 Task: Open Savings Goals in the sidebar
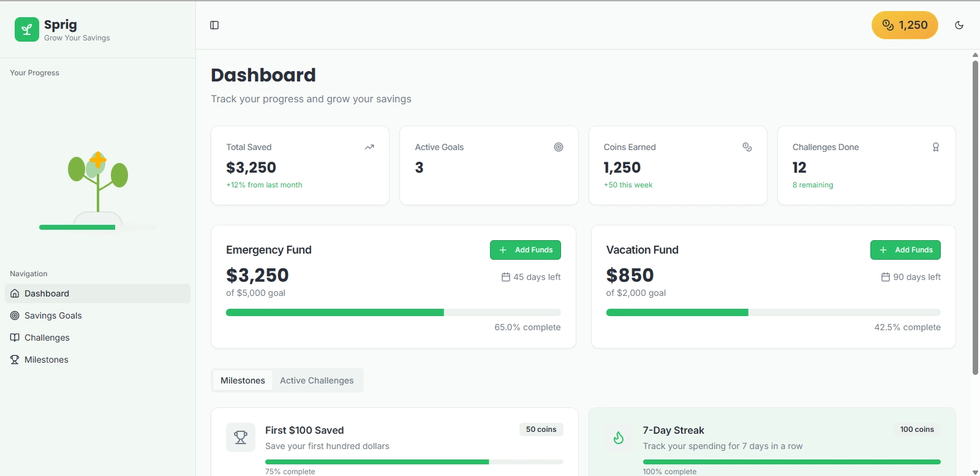click(x=53, y=315)
